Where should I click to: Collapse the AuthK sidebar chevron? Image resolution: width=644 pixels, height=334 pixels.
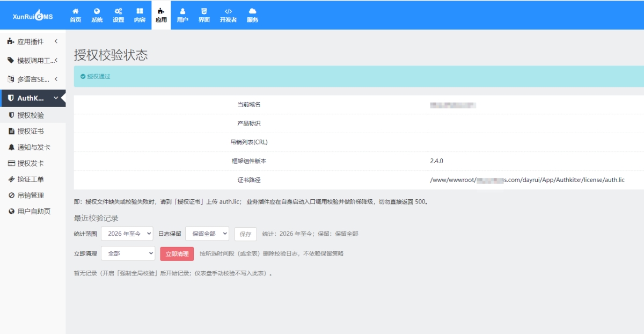pos(56,98)
